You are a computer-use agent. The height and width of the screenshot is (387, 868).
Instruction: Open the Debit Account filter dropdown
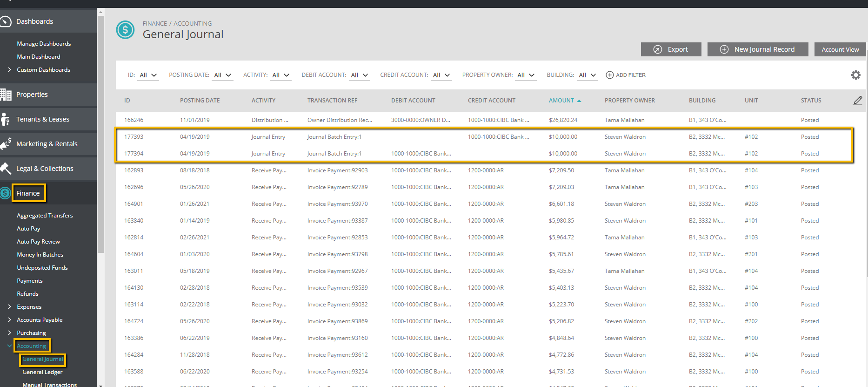coord(360,75)
